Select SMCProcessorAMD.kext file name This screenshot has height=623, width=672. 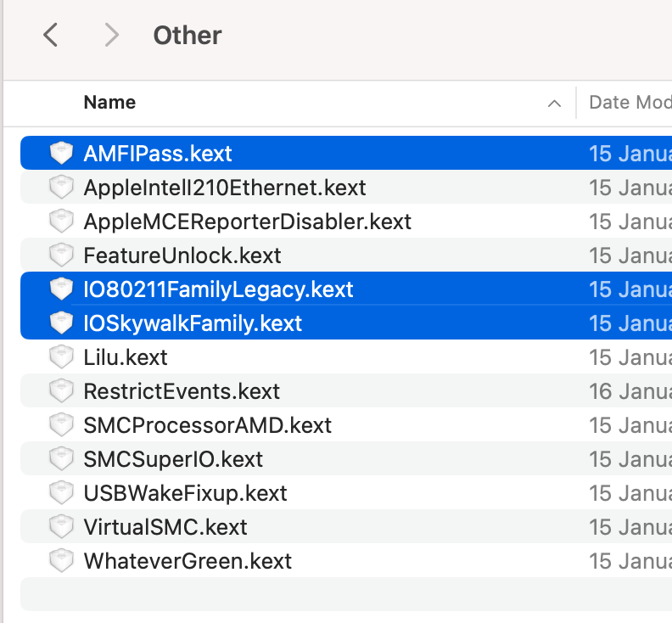[207, 425]
